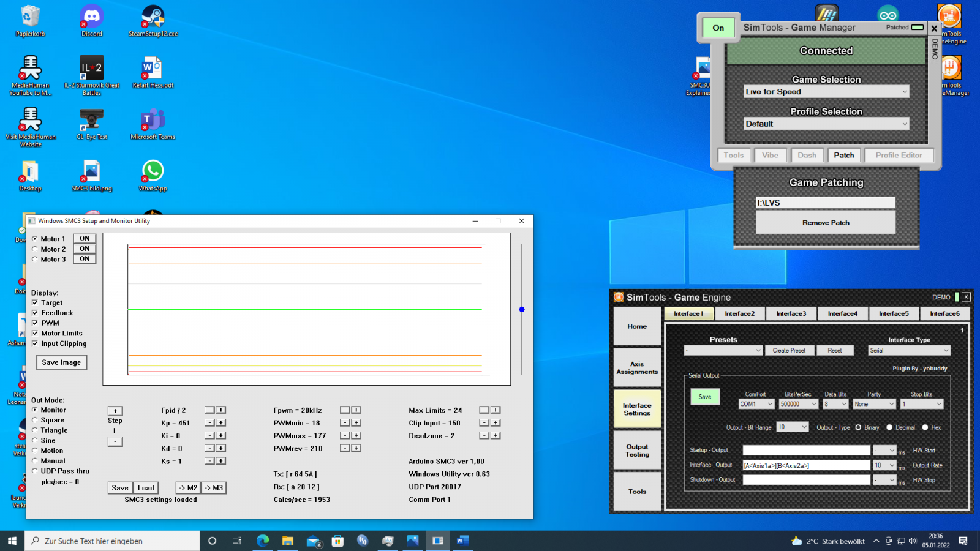Switch to the Interface3 tab
The height and width of the screenshot is (551, 980).
pyautogui.click(x=791, y=313)
